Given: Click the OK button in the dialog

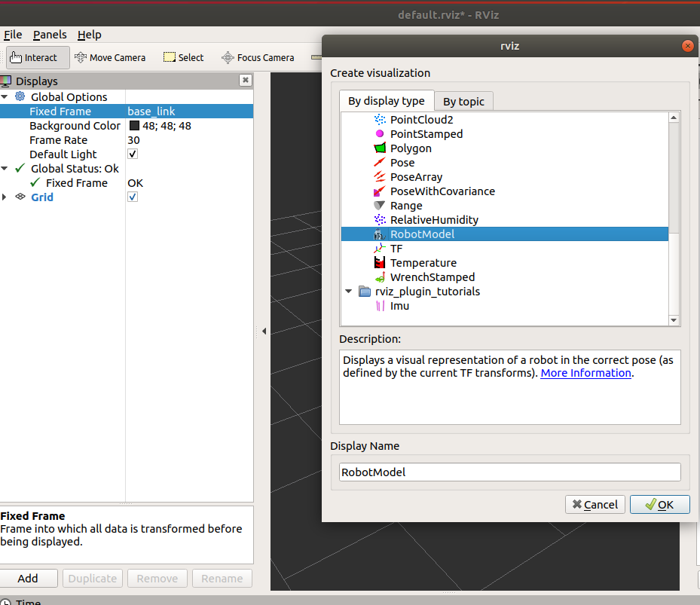Looking at the screenshot, I should tap(659, 505).
